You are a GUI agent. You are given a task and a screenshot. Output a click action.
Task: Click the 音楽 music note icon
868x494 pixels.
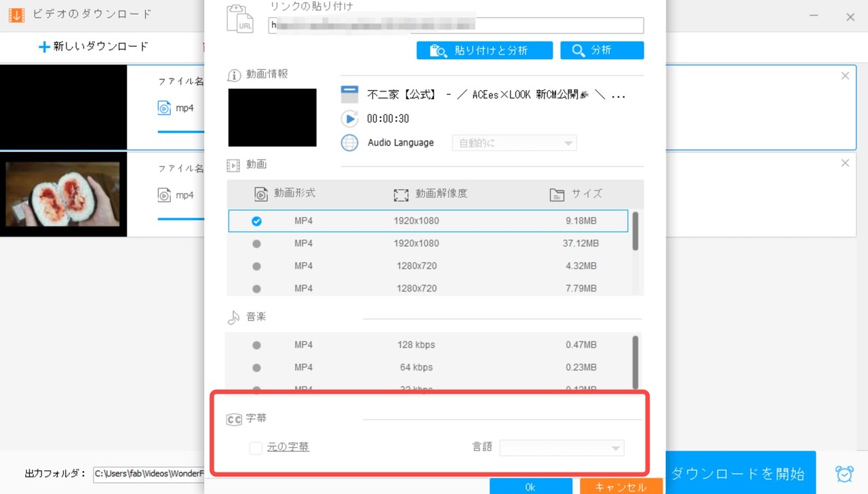[233, 316]
